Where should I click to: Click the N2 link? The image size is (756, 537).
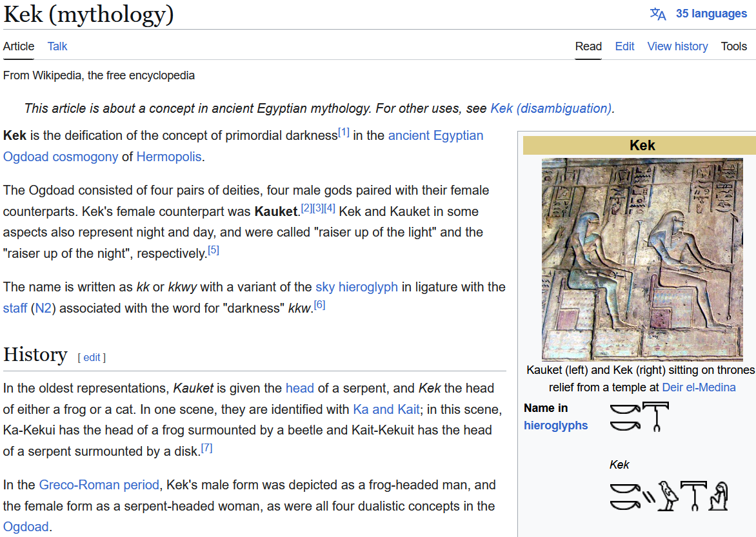click(x=43, y=308)
